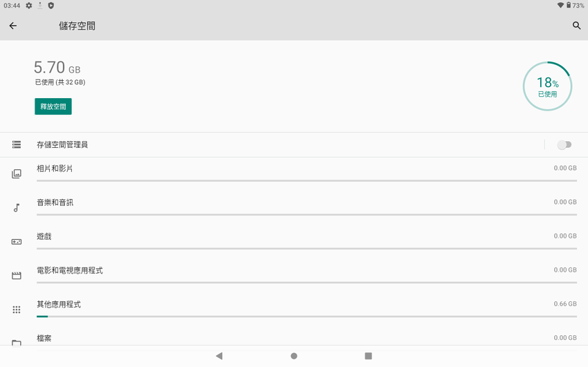Viewport: 588px width, 367px height.
Task: Open search with the magnifier icon
Action: (x=576, y=26)
